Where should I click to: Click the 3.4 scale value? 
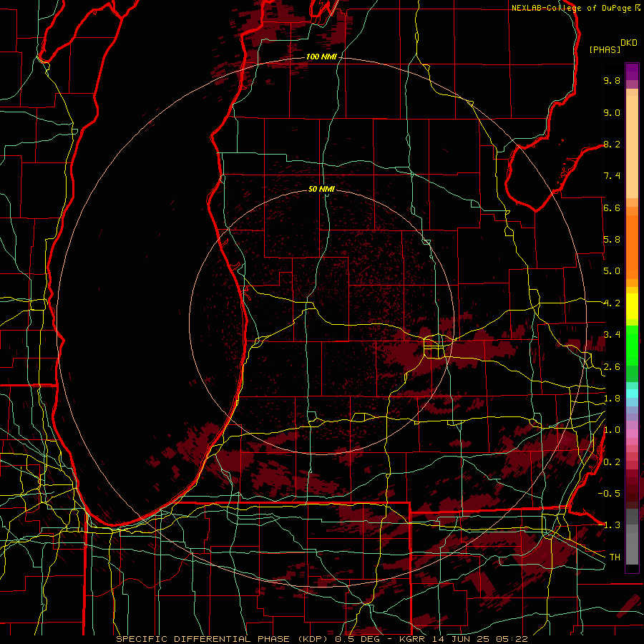tap(612, 335)
